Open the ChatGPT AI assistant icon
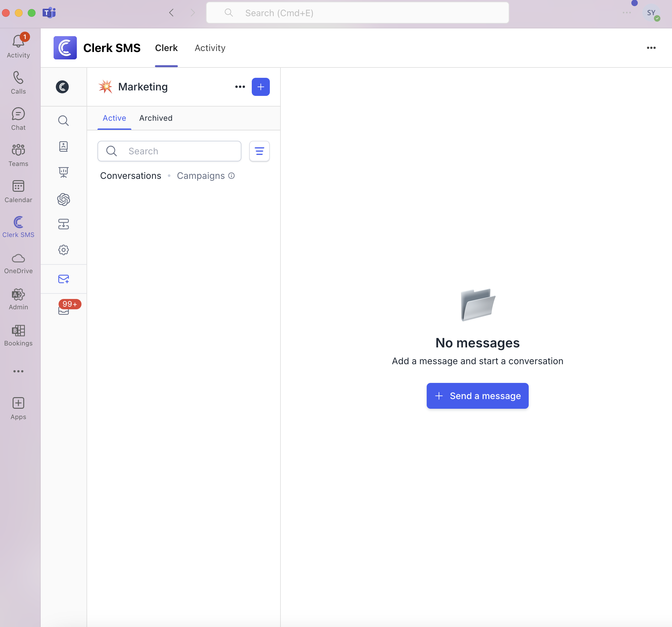The image size is (672, 627). tap(63, 199)
